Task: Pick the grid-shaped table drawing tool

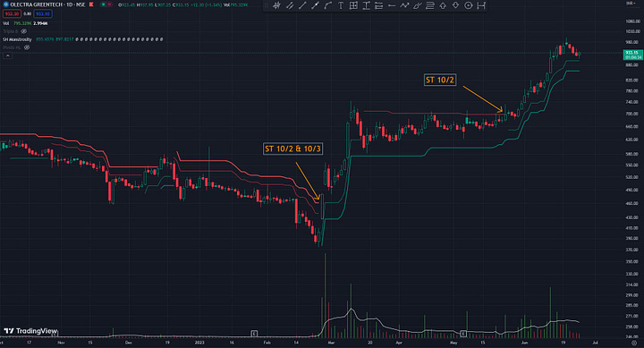Action: 353,5
